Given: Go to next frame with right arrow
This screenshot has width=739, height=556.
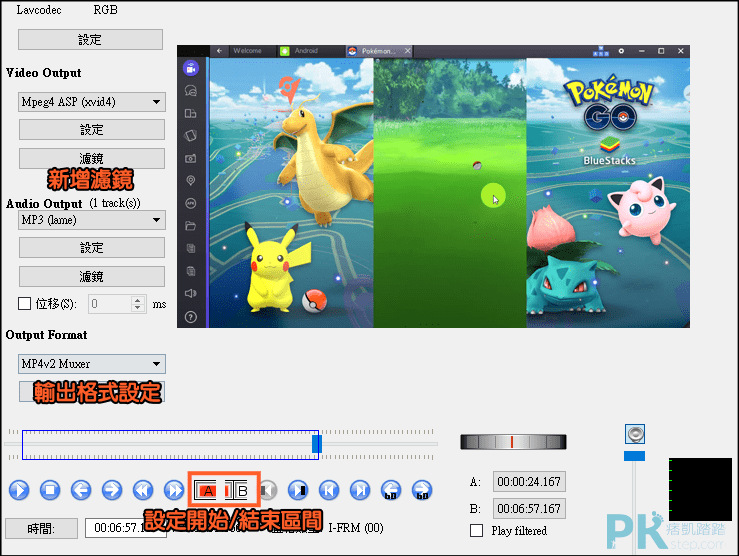Looking at the screenshot, I should pos(112,490).
